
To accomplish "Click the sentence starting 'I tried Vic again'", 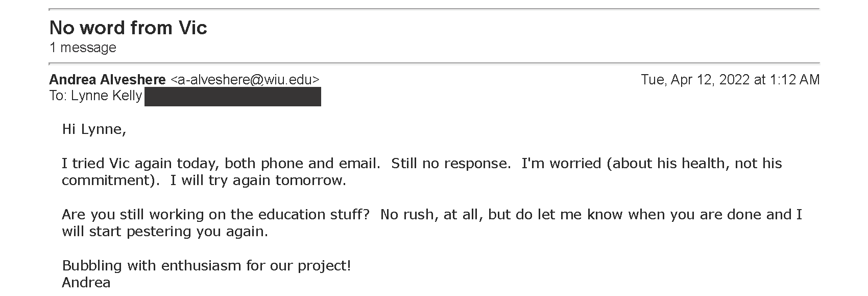I will click(221, 164).
